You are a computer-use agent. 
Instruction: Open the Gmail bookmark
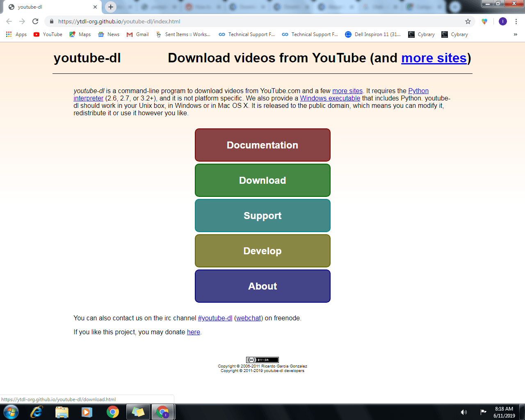point(138,34)
